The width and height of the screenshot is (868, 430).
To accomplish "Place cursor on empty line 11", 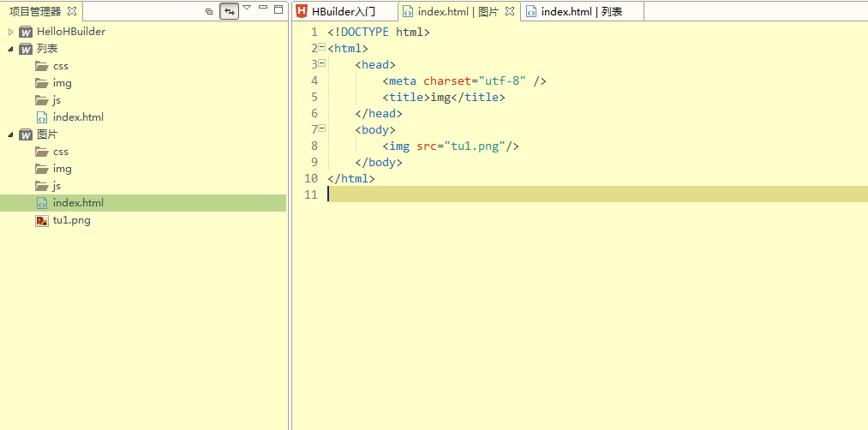I will [x=598, y=194].
